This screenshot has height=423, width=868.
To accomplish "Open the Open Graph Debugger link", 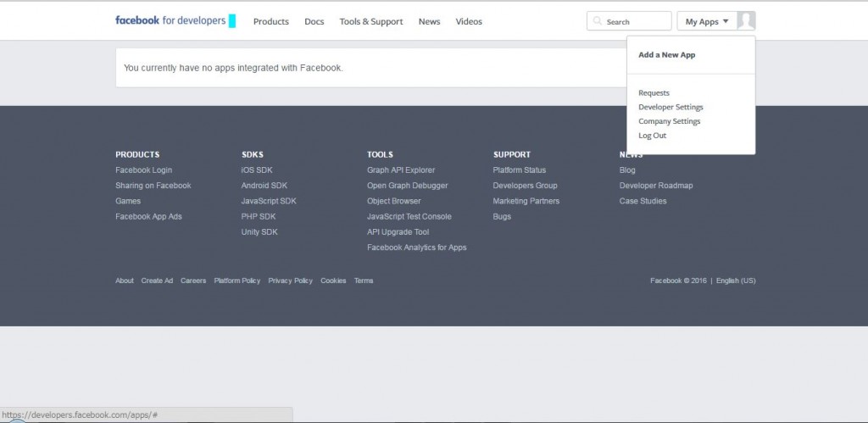I will click(x=408, y=186).
